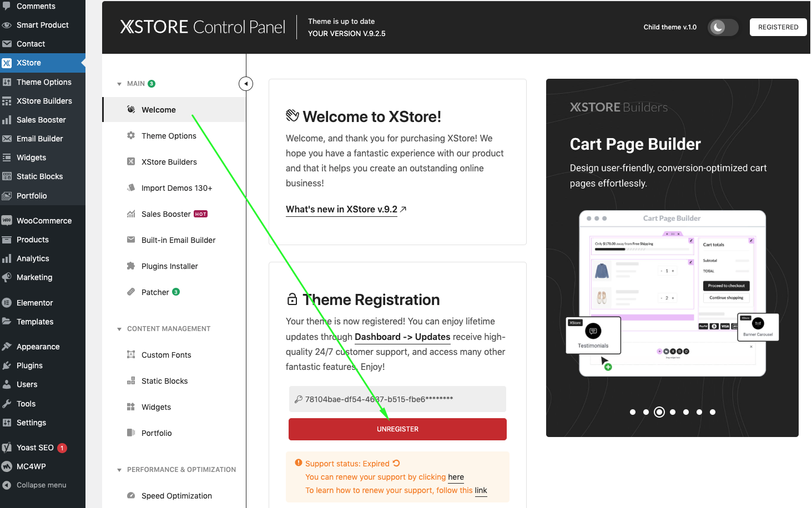
Task: Open Plugins Installer puzzle icon
Action: coord(131,266)
